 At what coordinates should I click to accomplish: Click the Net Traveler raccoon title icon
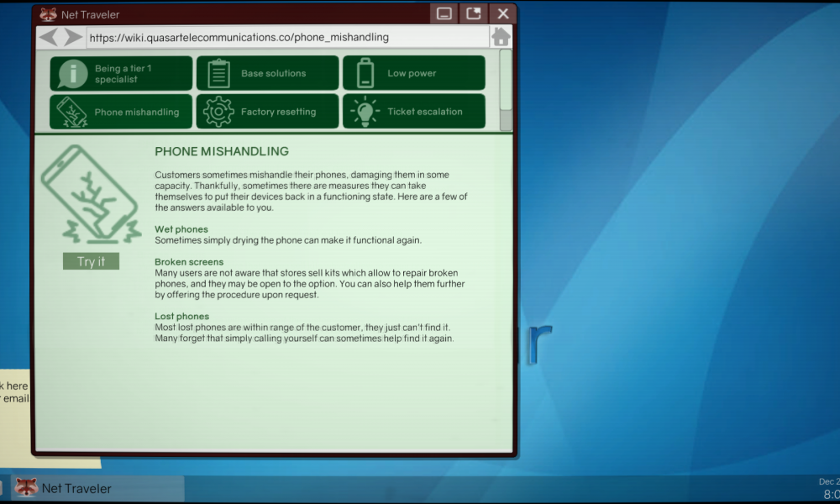click(48, 14)
